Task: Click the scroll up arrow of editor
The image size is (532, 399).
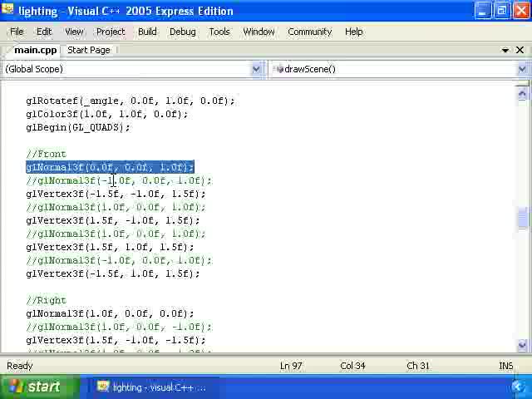Action: pyautogui.click(x=522, y=93)
